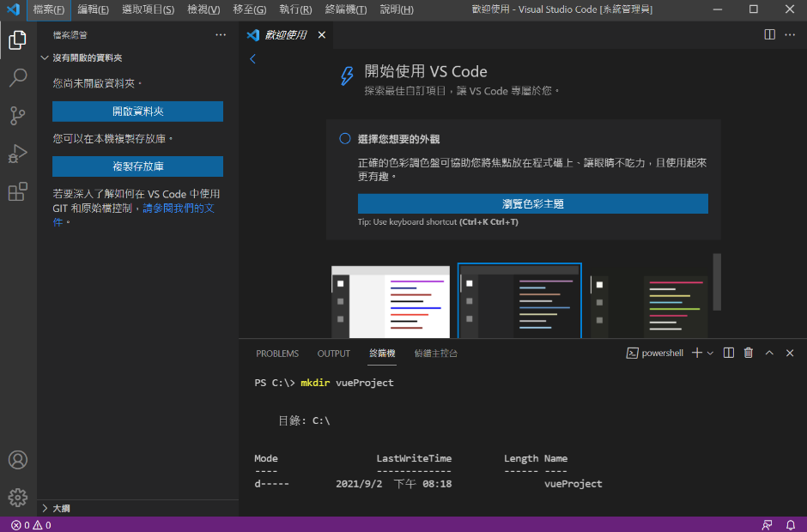807x532 pixels.
Task: Close the 歡迎使用 welcome tab
Action: pyautogui.click(x=322, y=34)
